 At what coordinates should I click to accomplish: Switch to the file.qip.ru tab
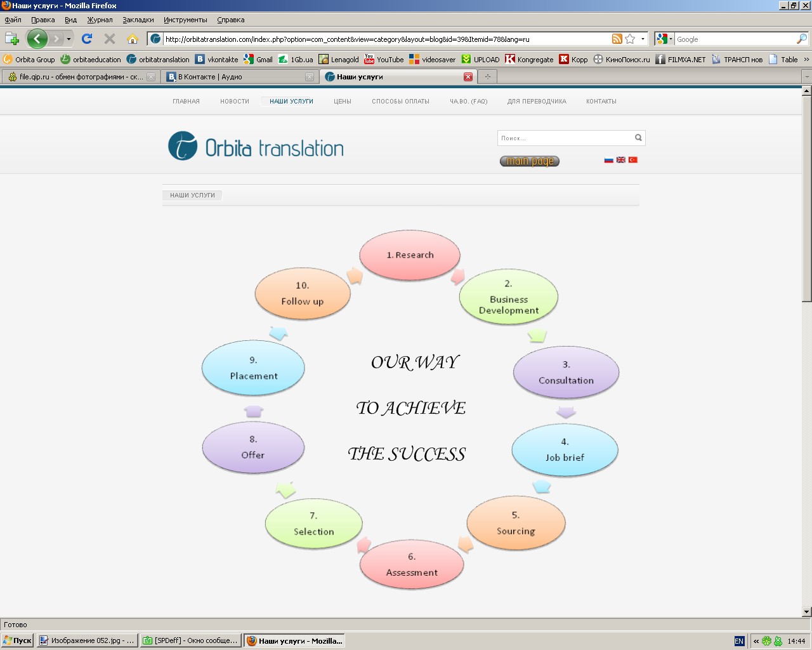(81, 77)
